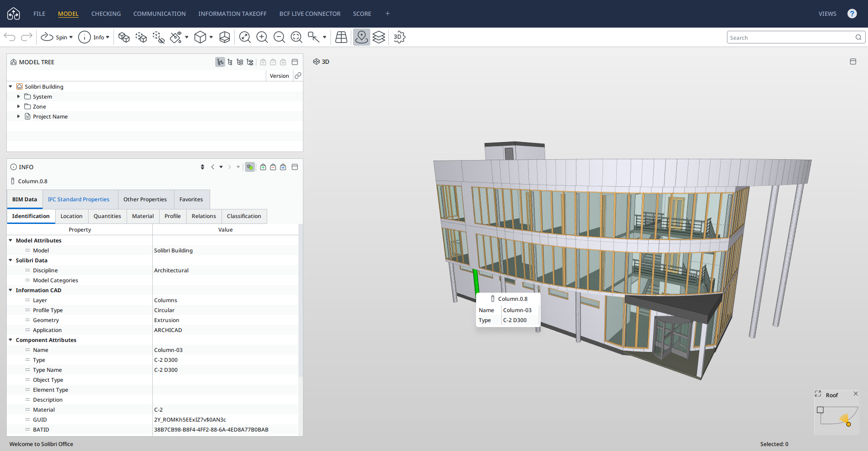Switch to the COMMUNICATION tab

159,14
